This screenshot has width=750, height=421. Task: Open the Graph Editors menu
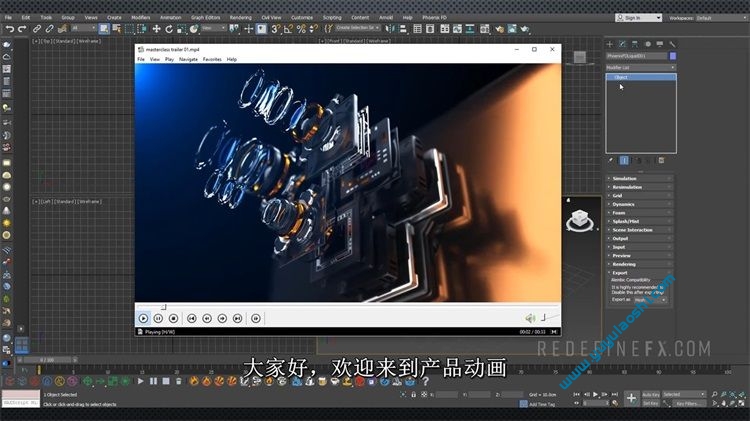[206, 18]
